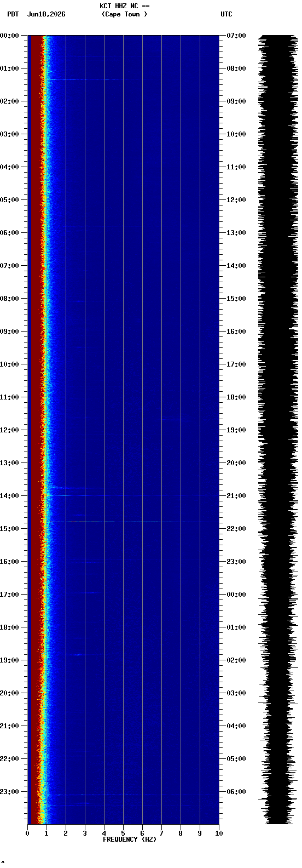Select the 05:00 PDT time label
This screenshot has width=302, height=868.
click(9, 200)
